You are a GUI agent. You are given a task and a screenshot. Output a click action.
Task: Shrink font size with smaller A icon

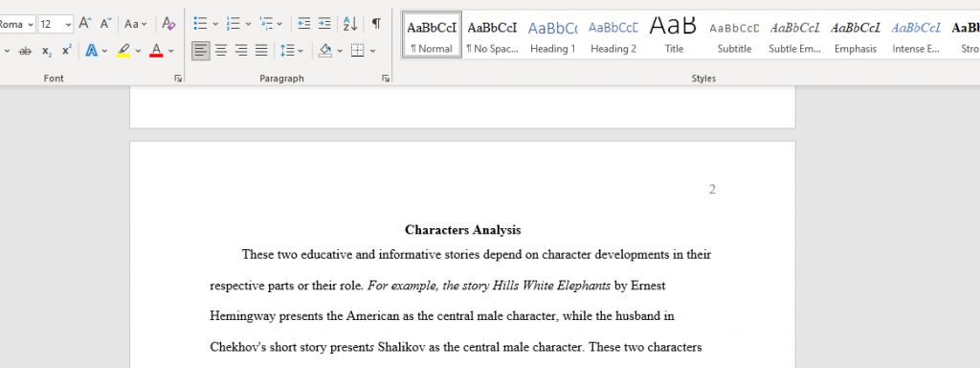pos(105,24)
